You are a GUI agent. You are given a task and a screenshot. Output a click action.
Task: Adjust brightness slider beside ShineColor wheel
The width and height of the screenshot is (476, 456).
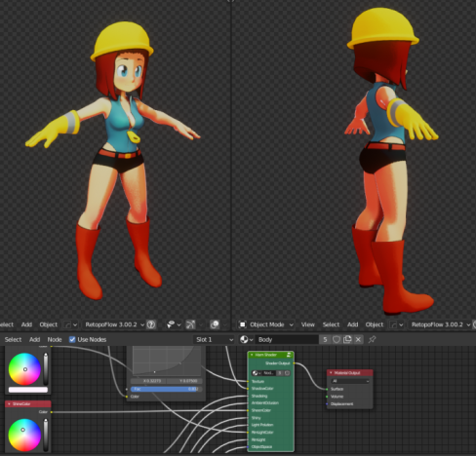46,435
